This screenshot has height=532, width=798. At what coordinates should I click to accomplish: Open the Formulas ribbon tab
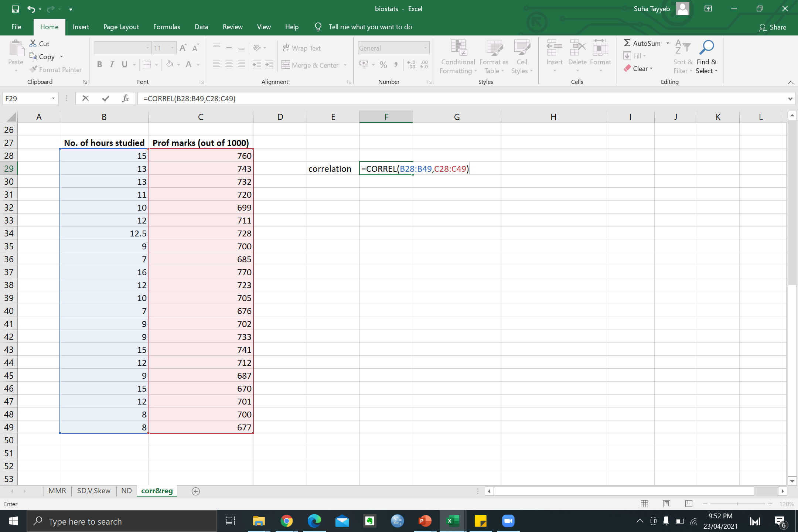click(167, 27)
